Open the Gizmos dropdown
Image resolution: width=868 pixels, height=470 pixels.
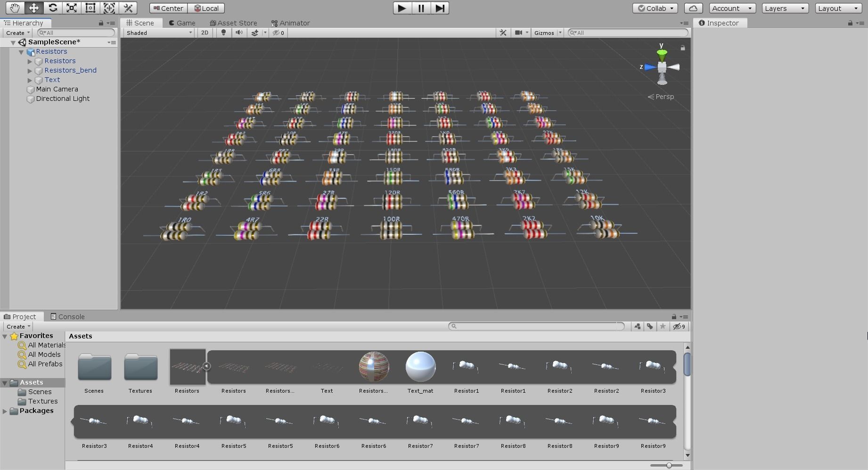click(548, 33)
